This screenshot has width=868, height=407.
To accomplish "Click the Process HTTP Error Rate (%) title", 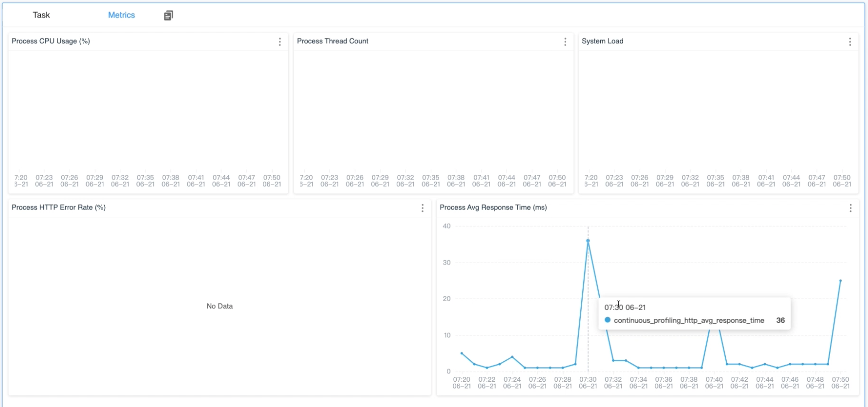I will click(x=58, y=208).
